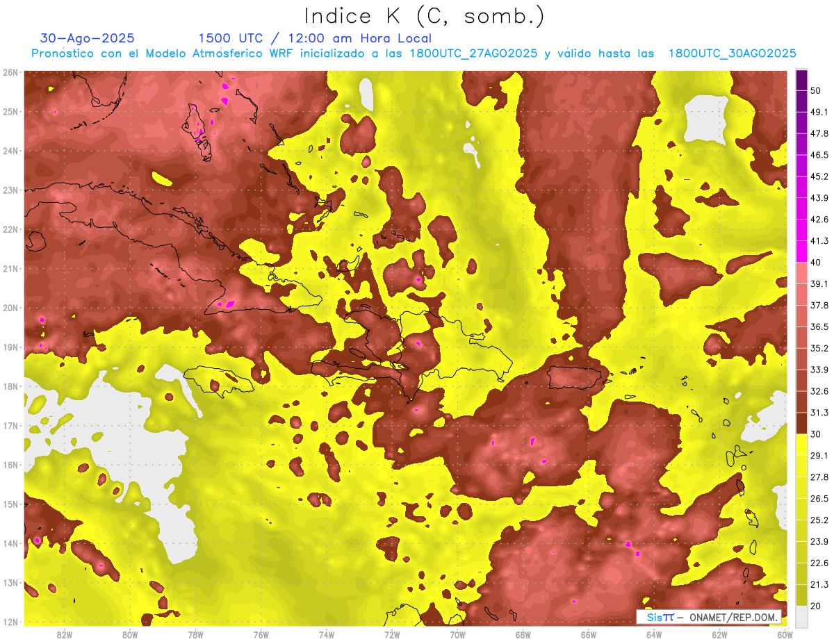Click the longitude label "80W"

point(130,634)
